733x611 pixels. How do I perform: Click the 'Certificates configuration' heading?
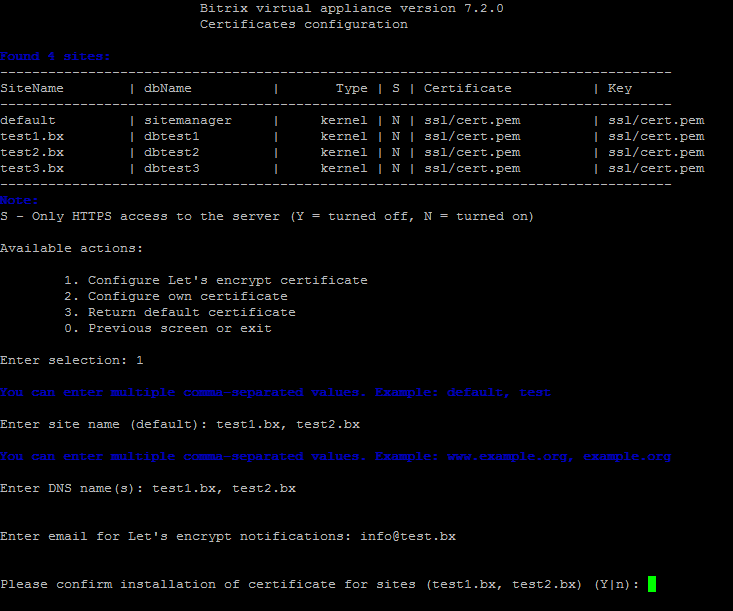[x=304, y=24]
